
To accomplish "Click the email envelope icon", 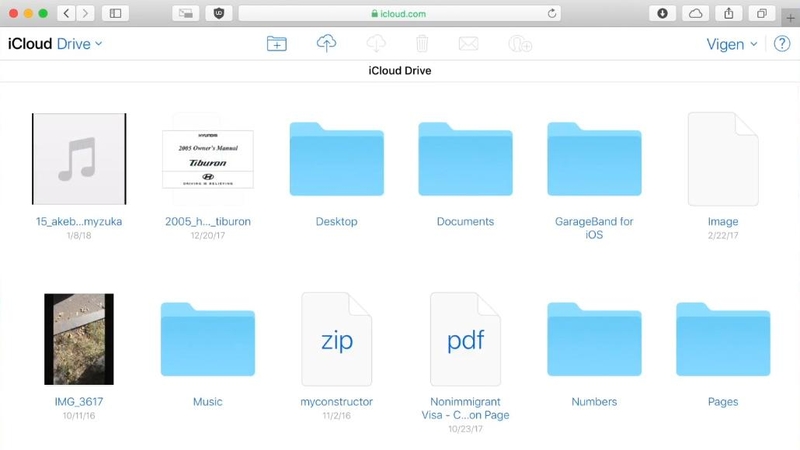I will click(468, 44).
